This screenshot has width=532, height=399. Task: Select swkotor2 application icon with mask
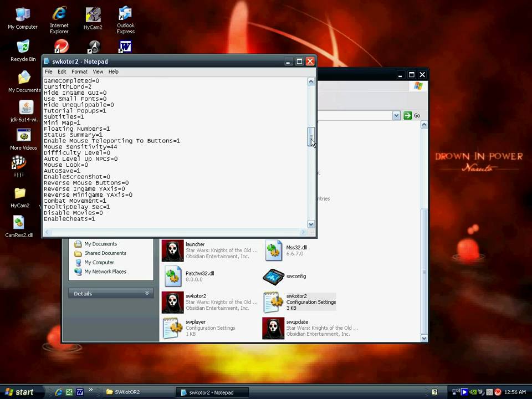point(172,302)
